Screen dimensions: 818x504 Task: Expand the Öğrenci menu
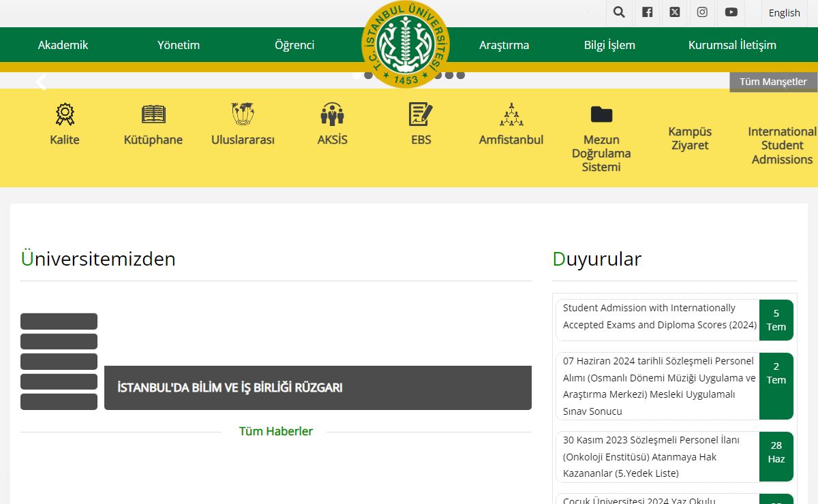point(294,45)
